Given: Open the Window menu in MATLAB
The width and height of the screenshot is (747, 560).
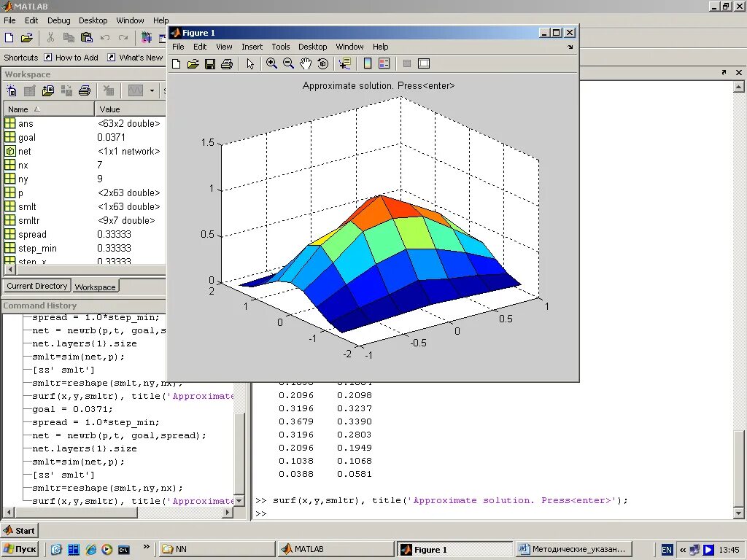Looking at the screenshot, I should pos(130,20).
